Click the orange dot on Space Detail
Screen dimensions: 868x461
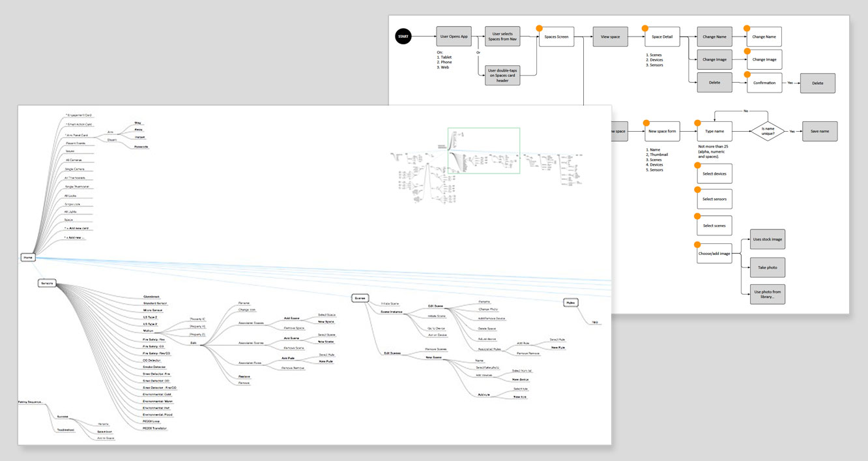pos(645,28)
